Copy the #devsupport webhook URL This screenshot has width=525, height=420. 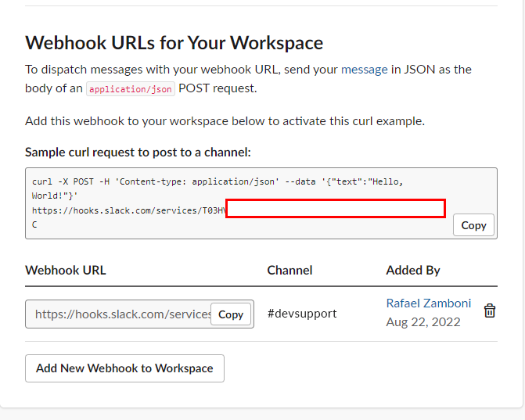(231, 314)
